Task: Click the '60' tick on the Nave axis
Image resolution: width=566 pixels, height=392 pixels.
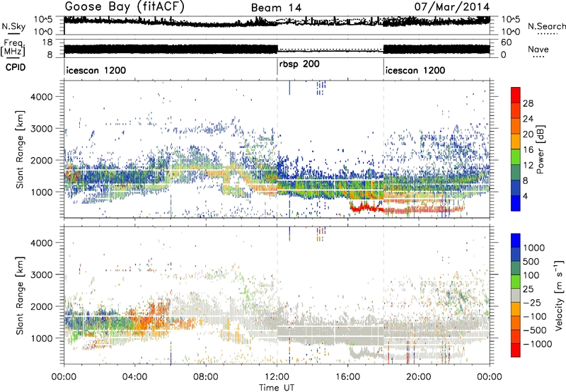Action: click(507, 42)
